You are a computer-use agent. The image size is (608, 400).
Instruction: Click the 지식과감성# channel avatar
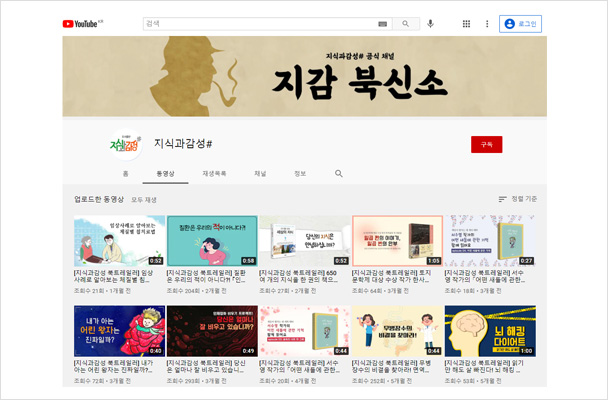(126, 145)
